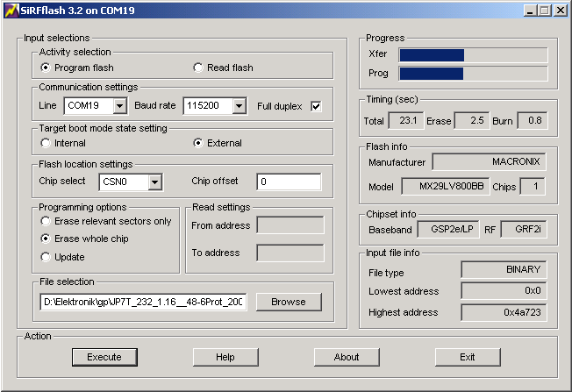Open the About dialog button
Screen dimensions: 572x392
[x=347, y=357]
